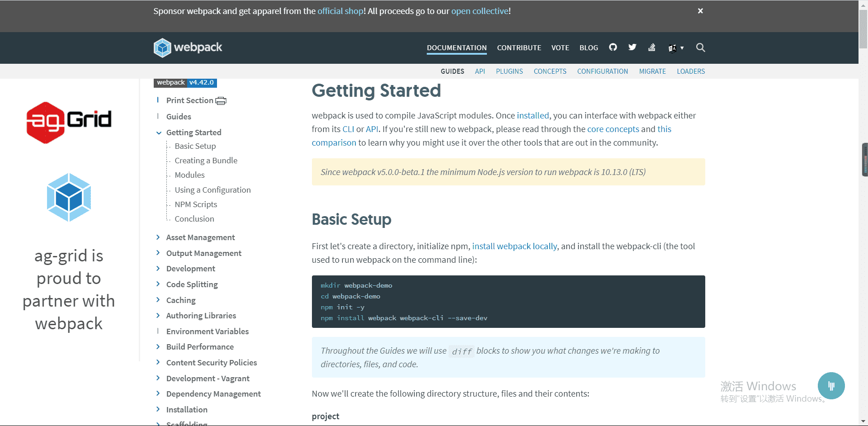Click the Print Section link
The width and height of the screenshot is (868, 426).
pos(189,100)
